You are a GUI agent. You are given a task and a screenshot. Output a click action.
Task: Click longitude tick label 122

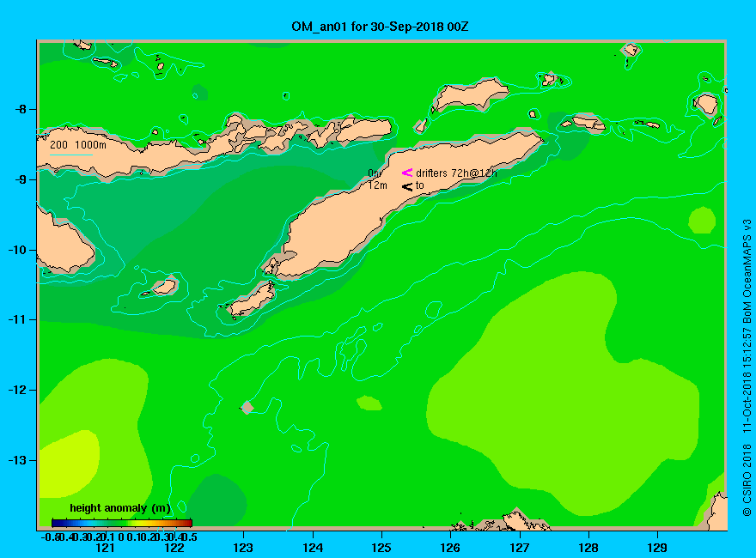pyautogui.click(x=174, y=548)
